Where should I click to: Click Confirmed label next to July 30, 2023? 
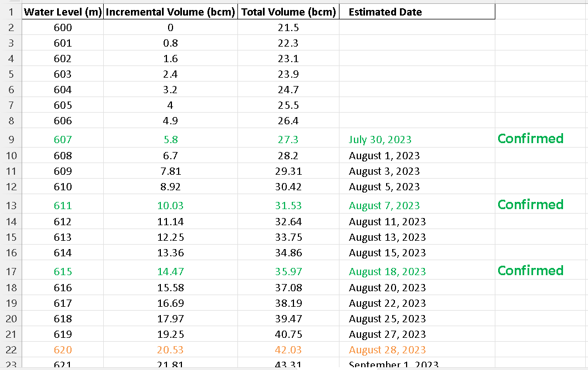(x=530, y=139)
